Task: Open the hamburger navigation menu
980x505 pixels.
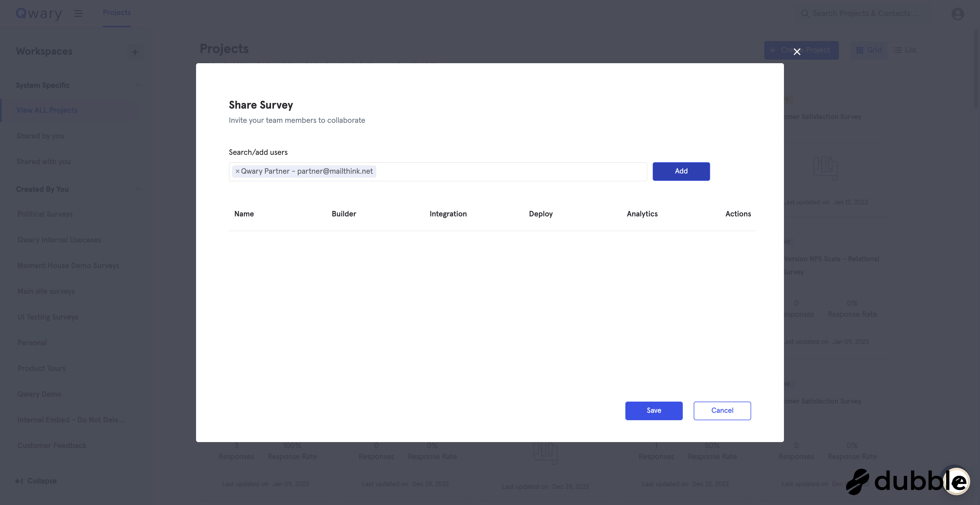Action: tap(78, 13)
